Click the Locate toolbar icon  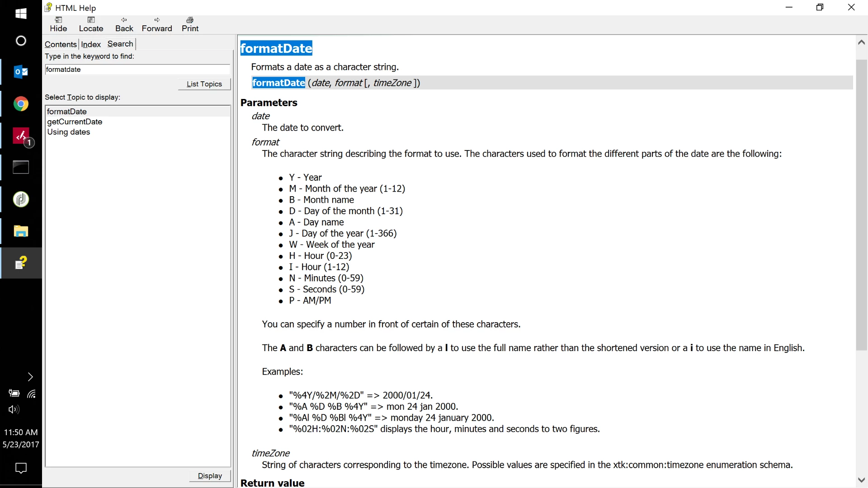point(91,24)
